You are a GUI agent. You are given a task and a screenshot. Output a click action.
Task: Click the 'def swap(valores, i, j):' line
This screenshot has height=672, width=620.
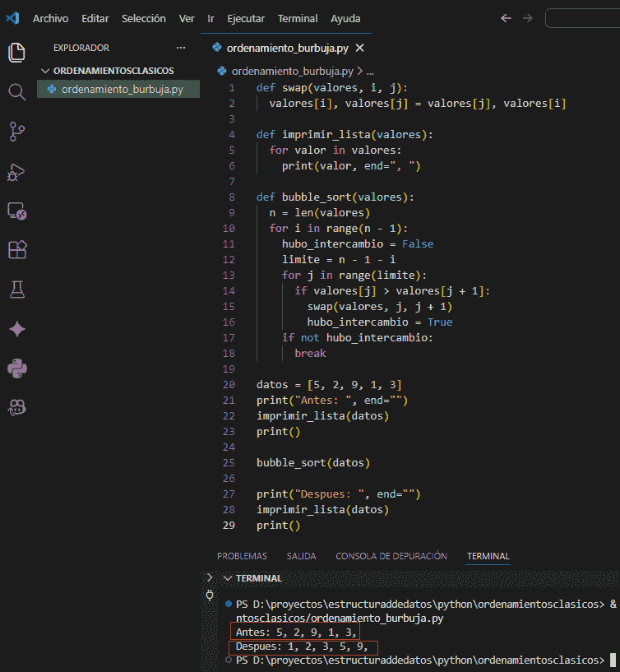tap(332, 88)
